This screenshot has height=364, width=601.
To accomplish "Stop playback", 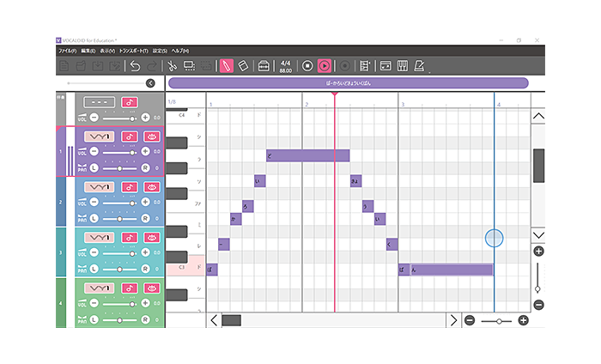I will [307, 66].
